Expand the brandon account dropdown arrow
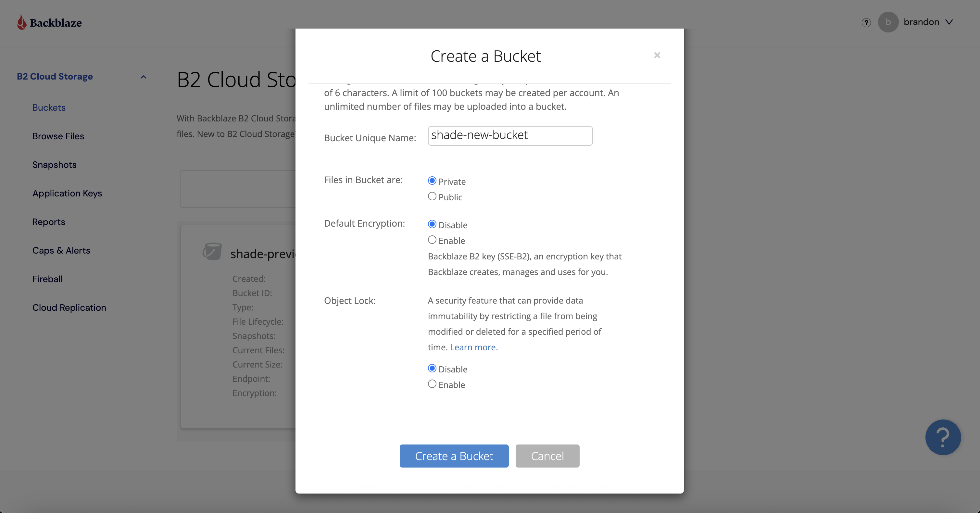 (949, 22)
